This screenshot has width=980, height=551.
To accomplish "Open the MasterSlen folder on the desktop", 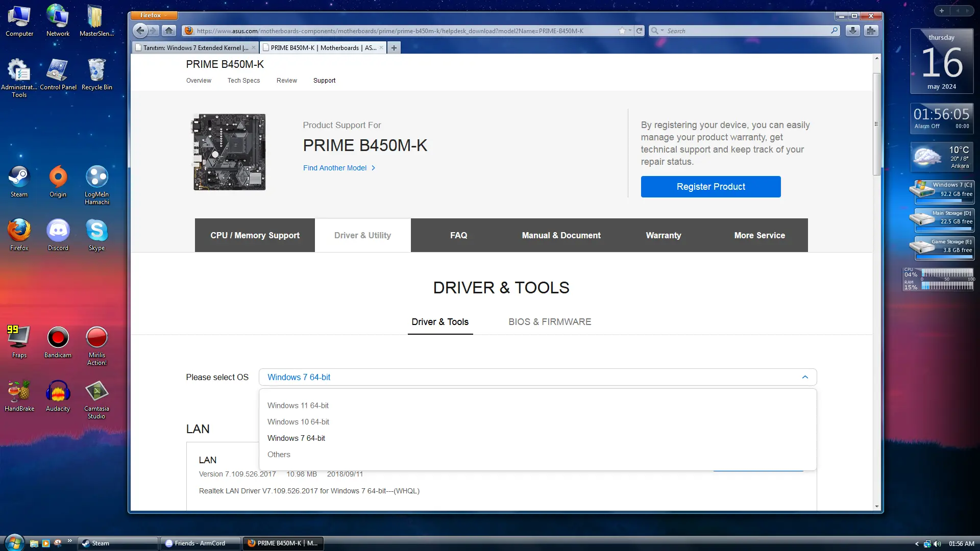I will pyautogui.click(x=96, y=21).
